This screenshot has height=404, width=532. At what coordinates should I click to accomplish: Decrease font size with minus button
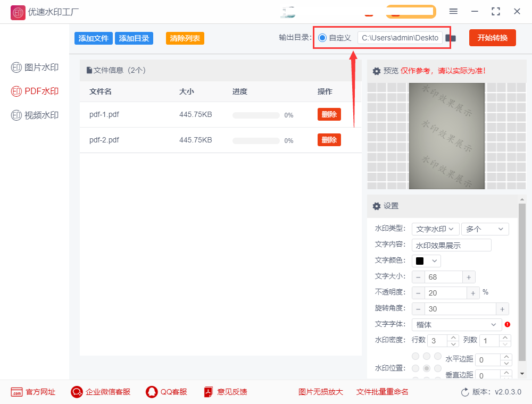[418, 277]
